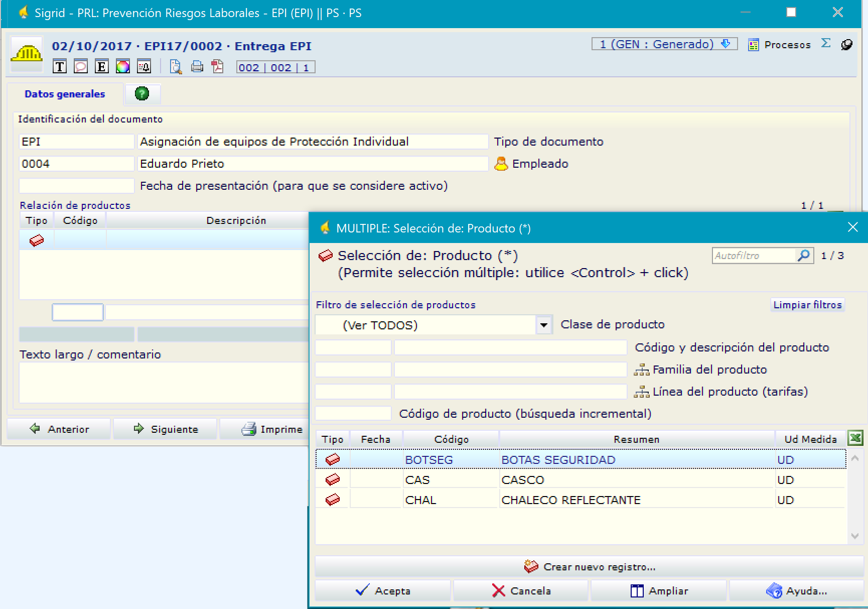Click the E toolbar icon

tap(102, 66)
